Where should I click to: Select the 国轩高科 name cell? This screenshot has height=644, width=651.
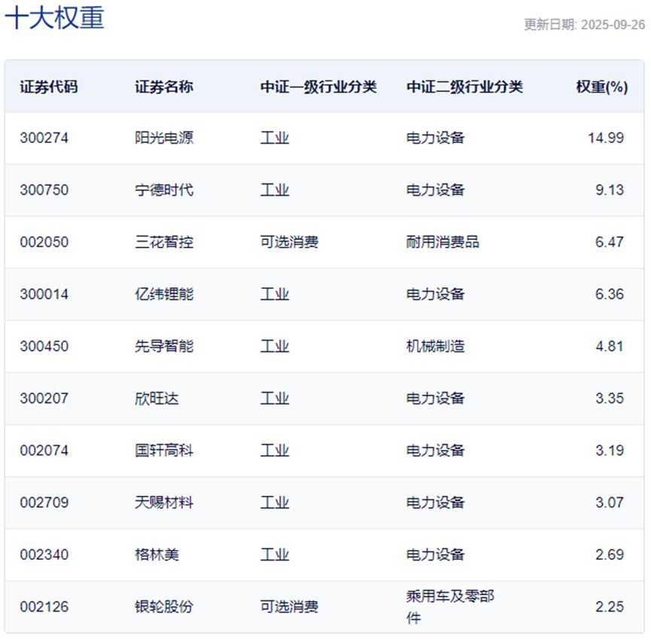(164, 451)
